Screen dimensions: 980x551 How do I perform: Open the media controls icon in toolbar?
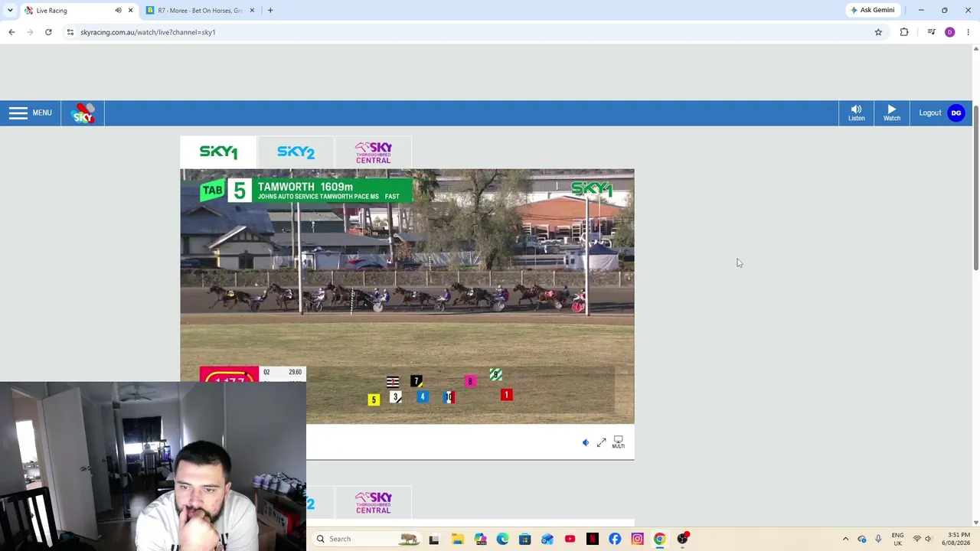[x=931, y=32]
